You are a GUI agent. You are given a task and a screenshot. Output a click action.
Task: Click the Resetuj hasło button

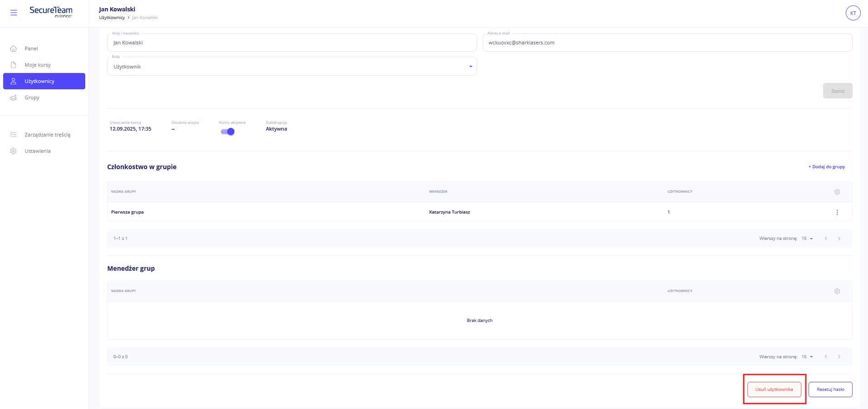[x=830, y=390]
